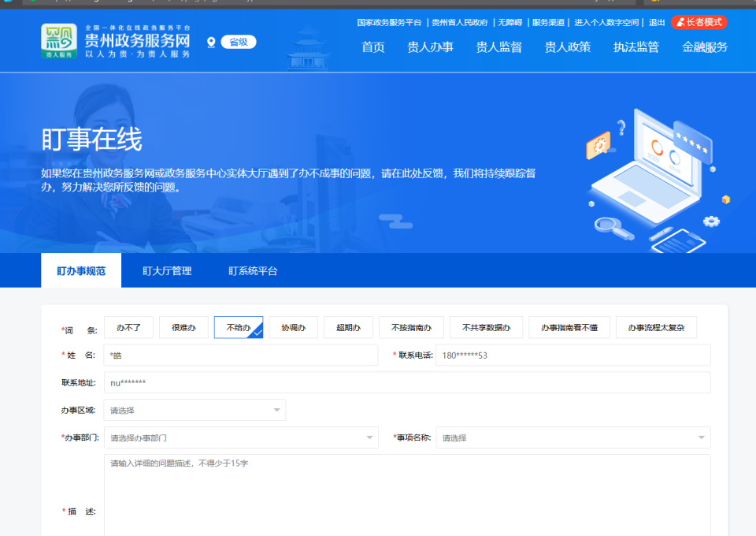This screenshot has height=536, width=756.
Task: Deselect the checked 不给办 option
Action: click(238, 327)
